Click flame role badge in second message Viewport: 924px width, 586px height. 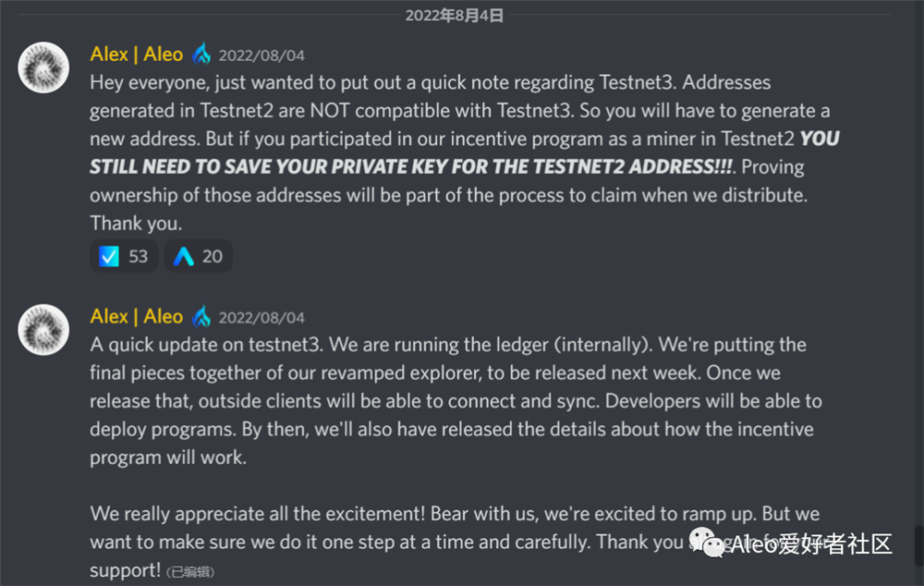click(201, 317)
